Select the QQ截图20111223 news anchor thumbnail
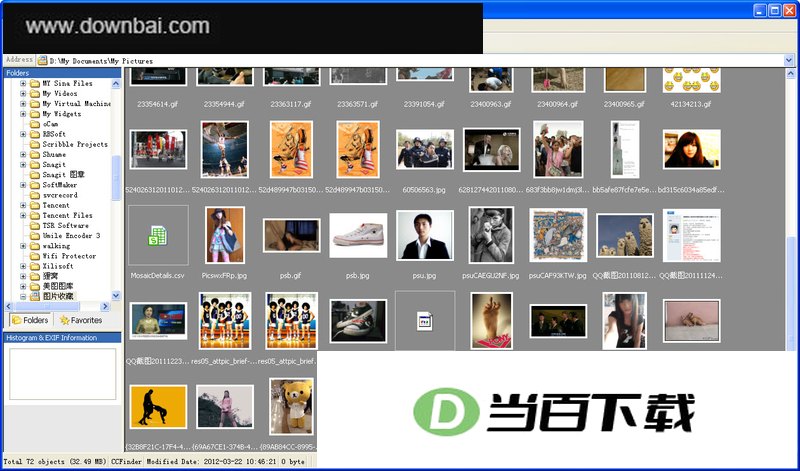The width and height of the screenshot is (800, 471). tap(158, 321)
